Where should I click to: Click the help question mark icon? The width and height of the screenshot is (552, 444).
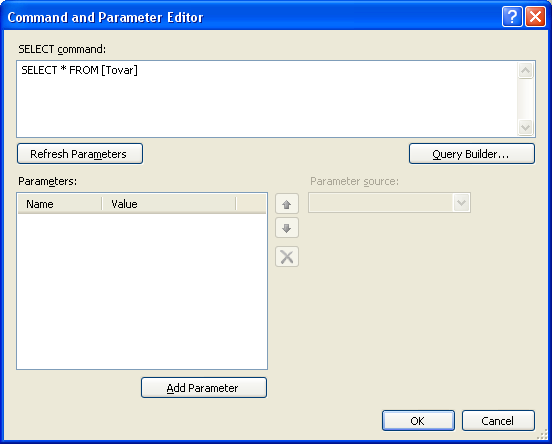click(x=512, y=17)
